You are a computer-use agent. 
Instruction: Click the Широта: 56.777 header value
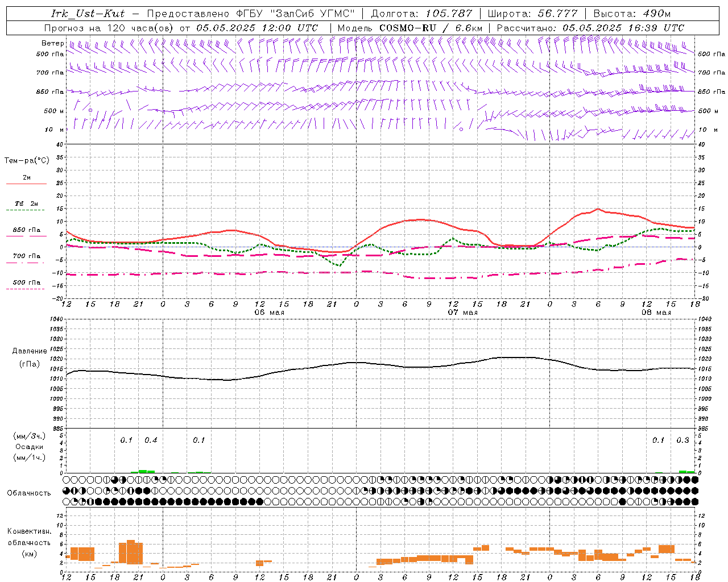click(x=533, y=14)
